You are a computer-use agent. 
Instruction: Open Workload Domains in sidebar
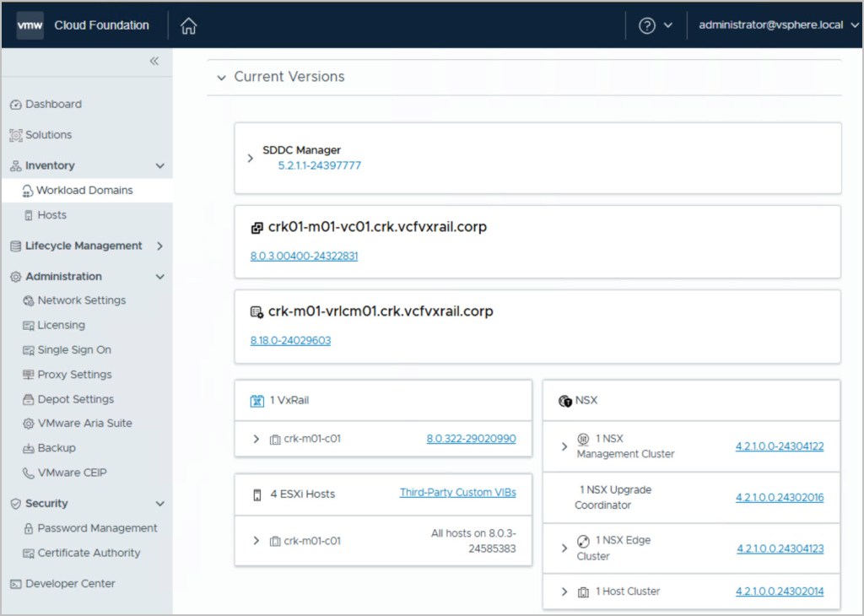coord(84,191)
